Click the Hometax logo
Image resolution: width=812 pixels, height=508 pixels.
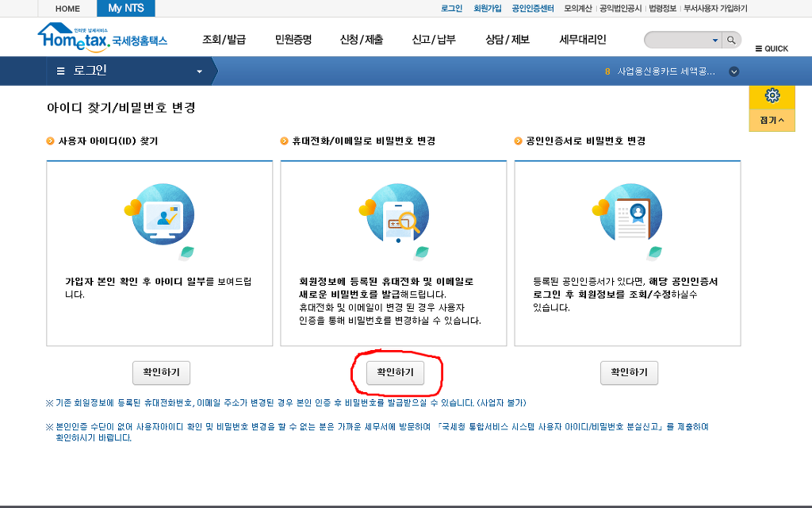[101, 37]
